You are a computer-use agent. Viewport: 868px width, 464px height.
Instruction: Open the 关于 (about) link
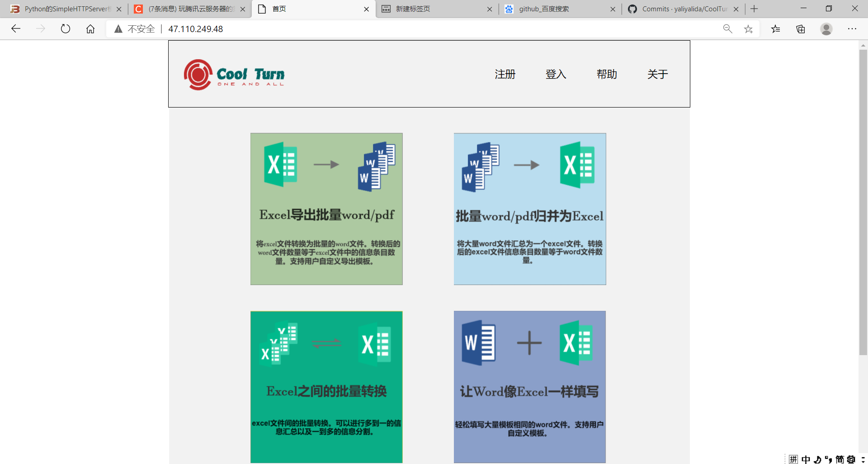pyautogui.click(x=657, y=74)
